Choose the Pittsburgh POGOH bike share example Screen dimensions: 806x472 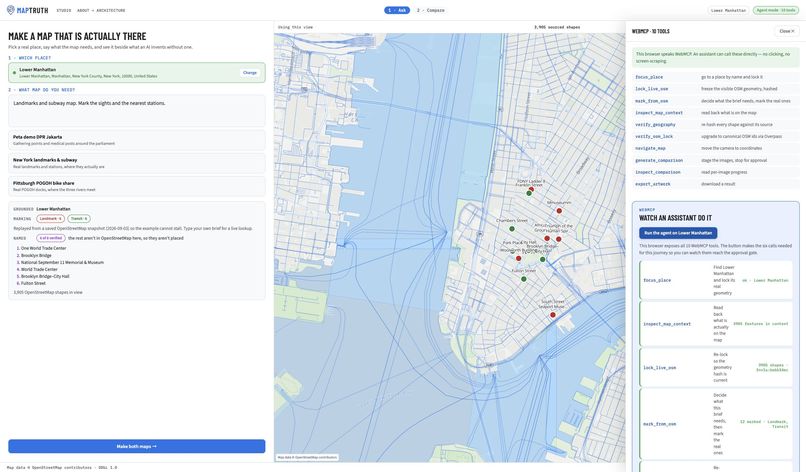tap(137, 186)
